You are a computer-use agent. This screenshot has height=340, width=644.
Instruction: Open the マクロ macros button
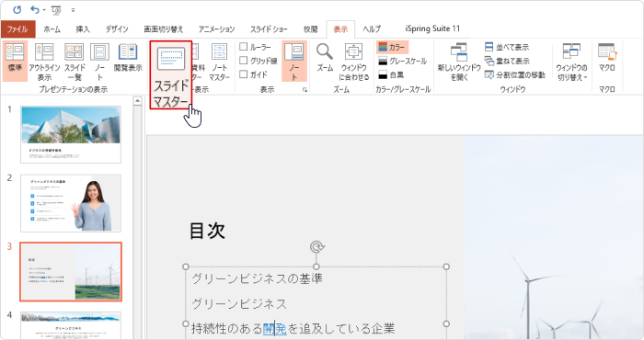pyautogui.click(x=607, y=57)
